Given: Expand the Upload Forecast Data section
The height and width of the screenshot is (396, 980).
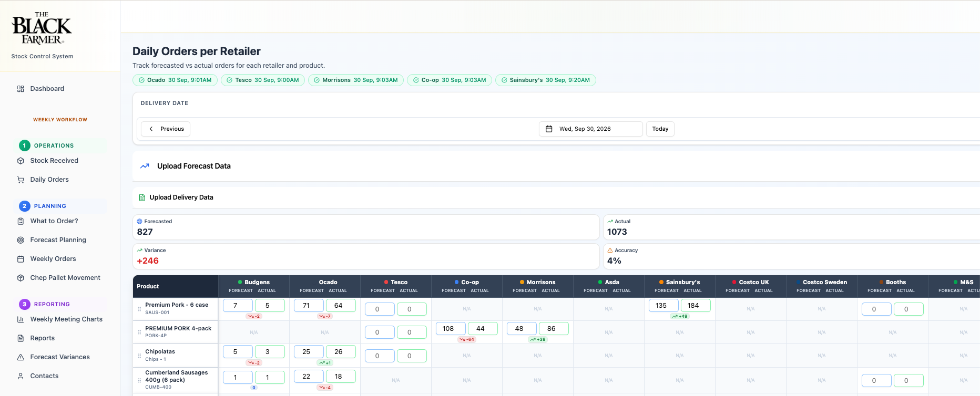Looking at the screenshot, I should pyautogui.click(x=556, y=166).
